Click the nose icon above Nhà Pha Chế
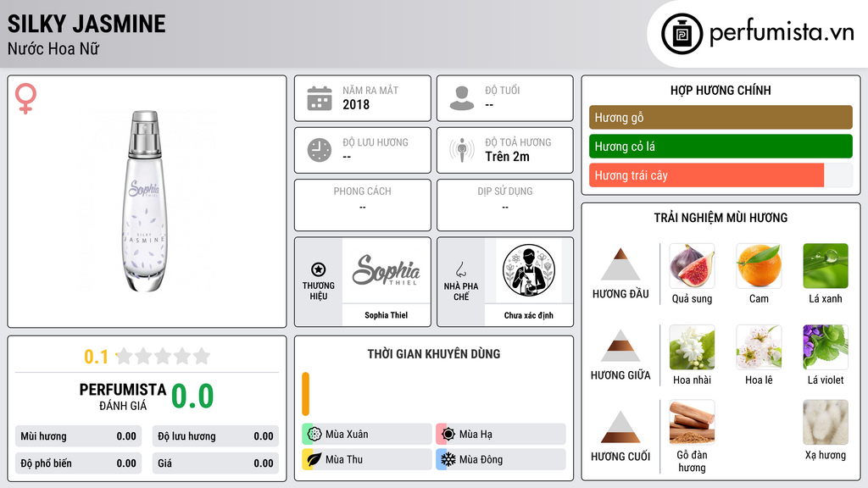868x488 pixels. point(460,269)
